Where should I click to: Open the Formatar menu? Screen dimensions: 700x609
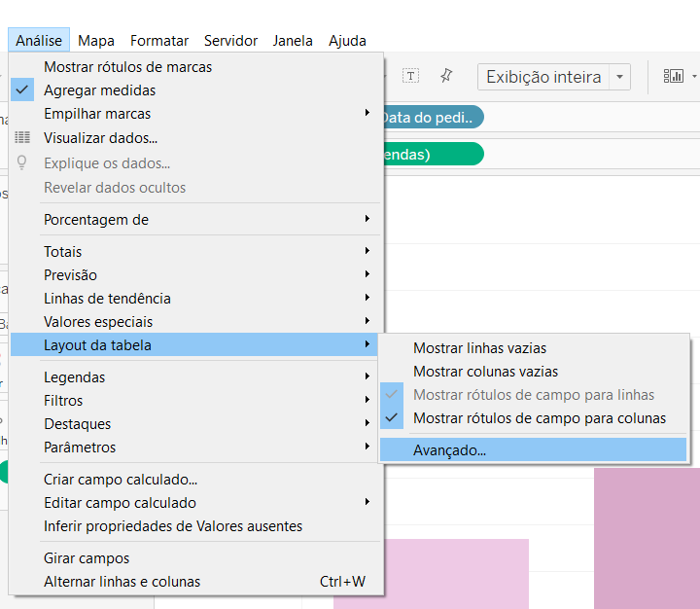point(159,41)
